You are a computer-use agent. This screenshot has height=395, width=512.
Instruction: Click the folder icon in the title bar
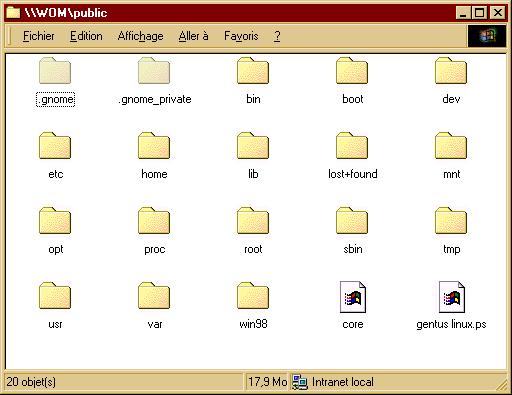(13, 13)
